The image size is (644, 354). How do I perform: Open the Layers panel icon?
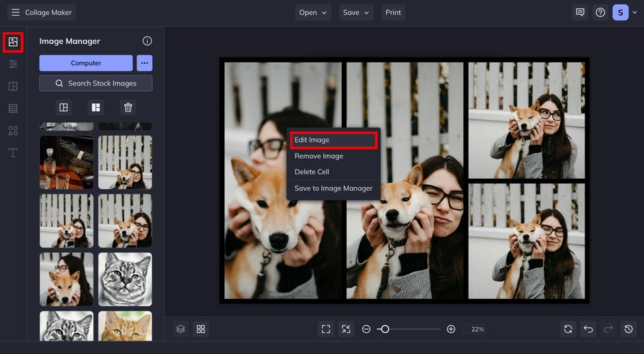click(x=181, y=329)
